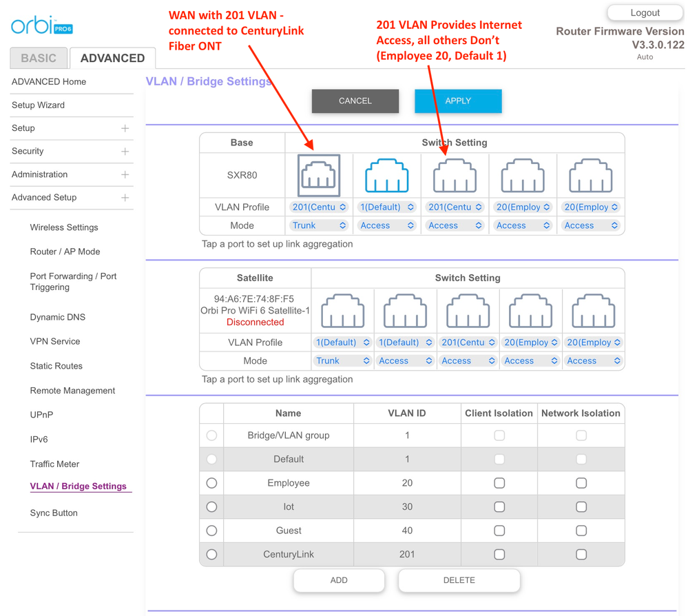
Task: Click the SXR80 WAN port icon
Action: tap(318, 175)
